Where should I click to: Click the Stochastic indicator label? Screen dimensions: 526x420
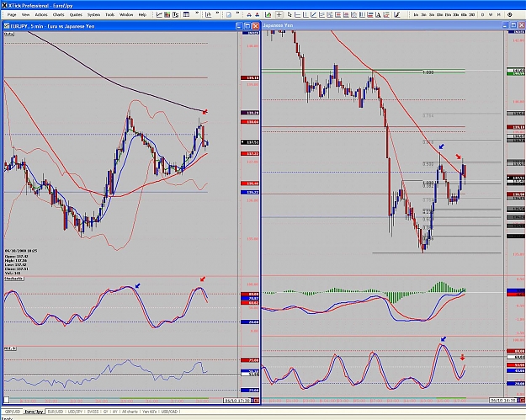tap(14, 279)
